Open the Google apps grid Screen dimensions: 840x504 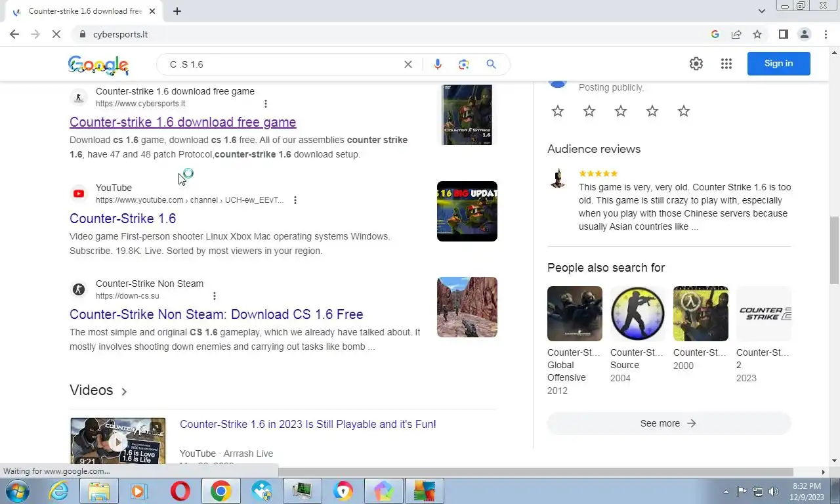coord(726,64)
